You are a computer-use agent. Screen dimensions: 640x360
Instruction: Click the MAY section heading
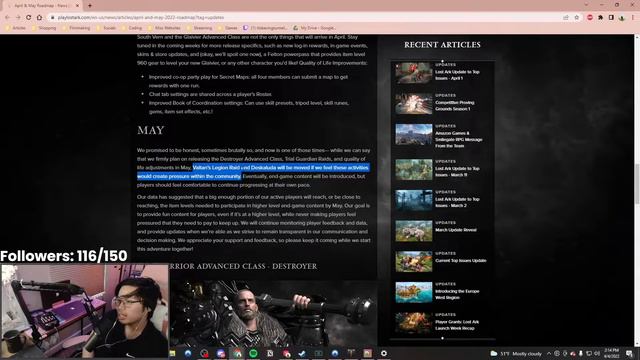point(151,130)
